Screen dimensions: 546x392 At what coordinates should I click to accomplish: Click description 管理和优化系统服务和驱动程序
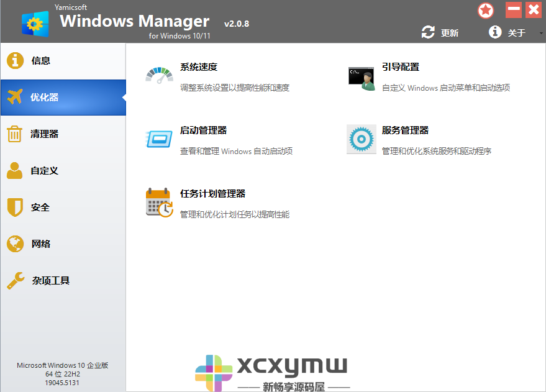(x=437, y=151)
